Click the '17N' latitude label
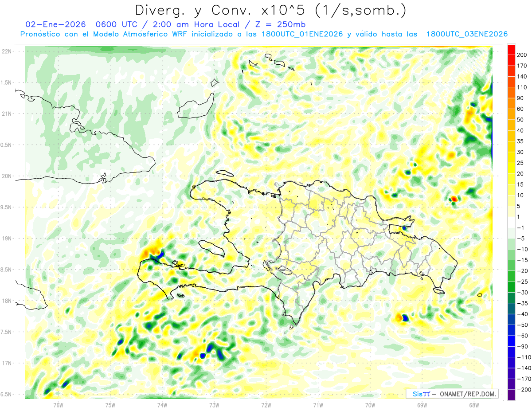The height and width of the screenshot is (411, 532). [7, 364]
